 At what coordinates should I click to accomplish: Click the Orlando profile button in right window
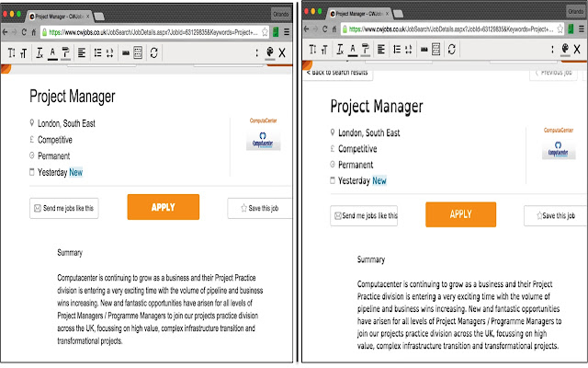pyautogui.click(x=576, y=11)
